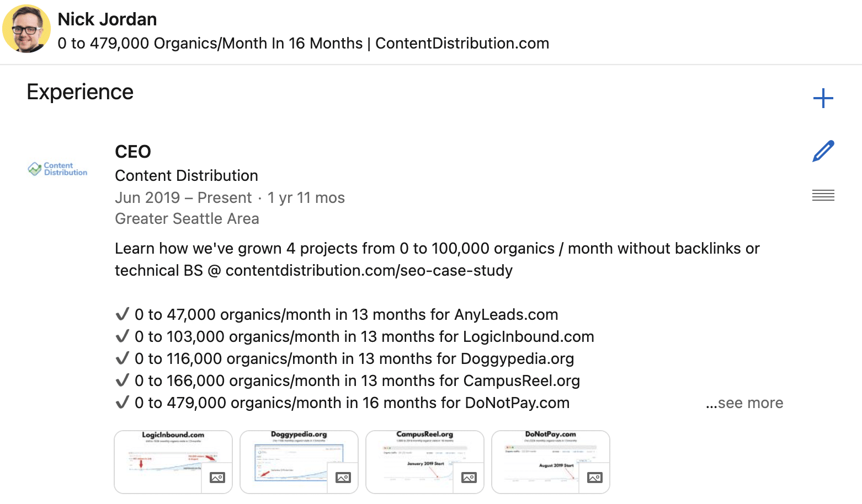Click the reorder handle with horizontal lines
Viewport: 862px width, 504px height.
point(823,195)
